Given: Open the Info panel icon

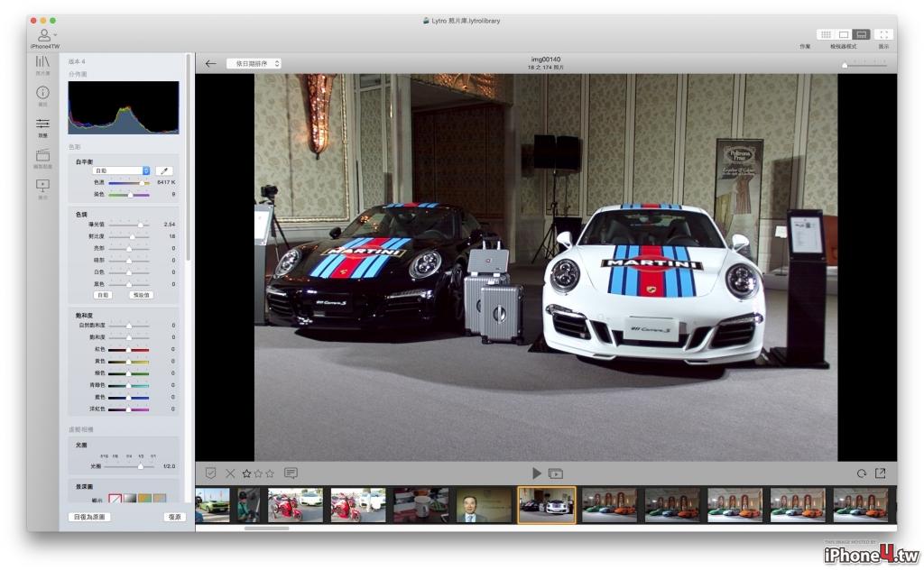Looking at the screenshot, I should [x=42, y=93].
